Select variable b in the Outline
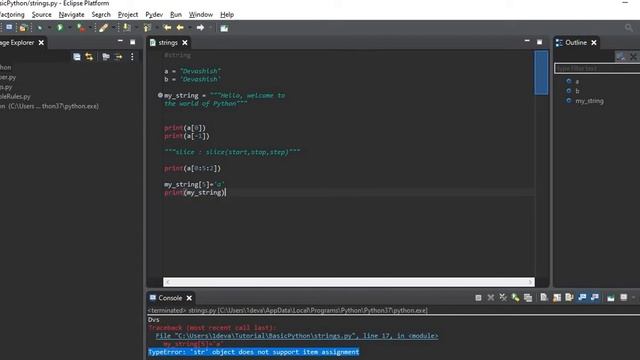 point(577,91)
